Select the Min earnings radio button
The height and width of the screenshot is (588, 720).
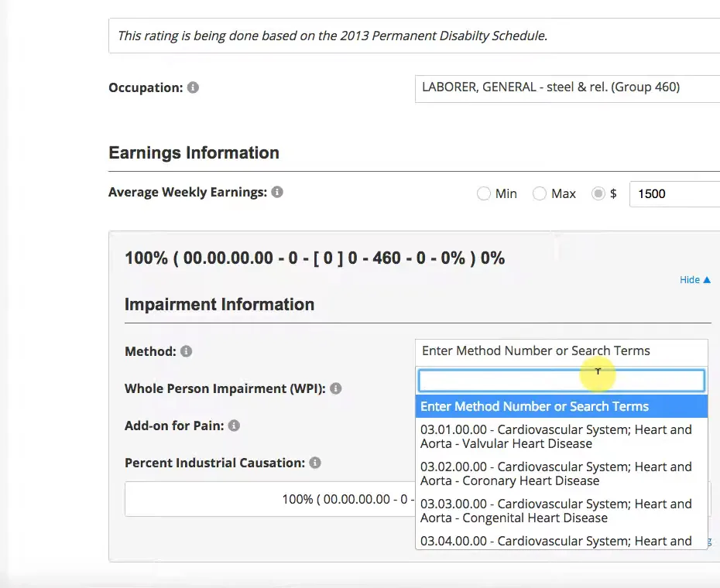point(484,193)
